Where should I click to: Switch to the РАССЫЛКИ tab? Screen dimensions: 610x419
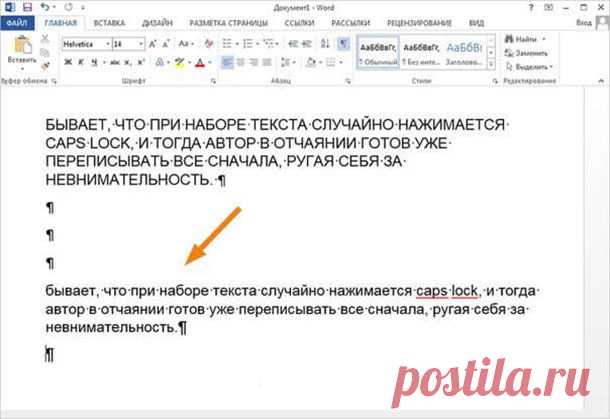[351, 23]
